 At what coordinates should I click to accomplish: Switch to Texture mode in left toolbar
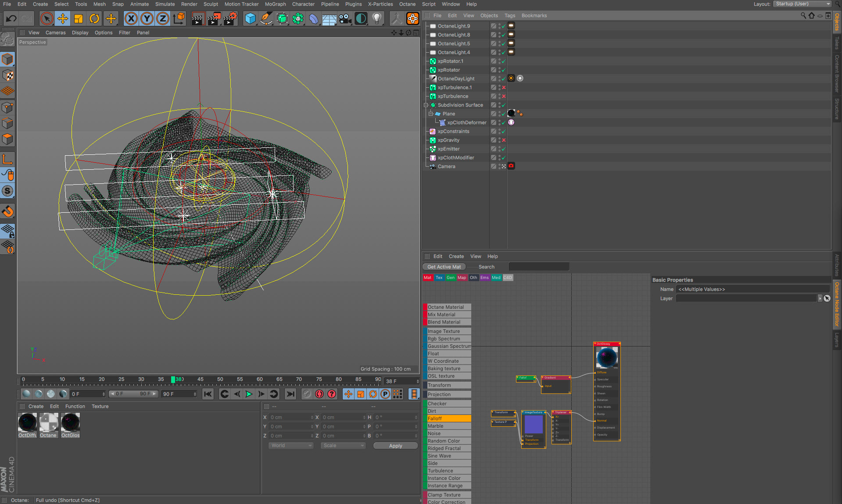pos(7,75)
